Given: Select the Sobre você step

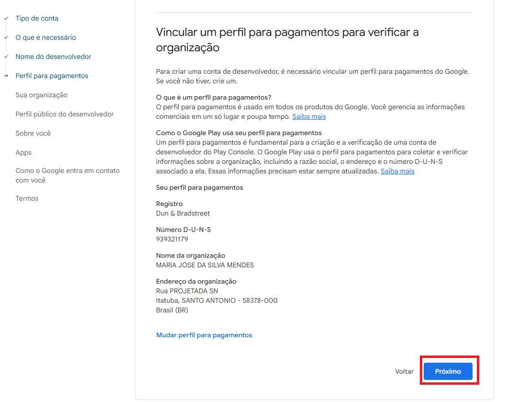Looking at the screenshot, I should pyautogui.click(x=33, y=133).
